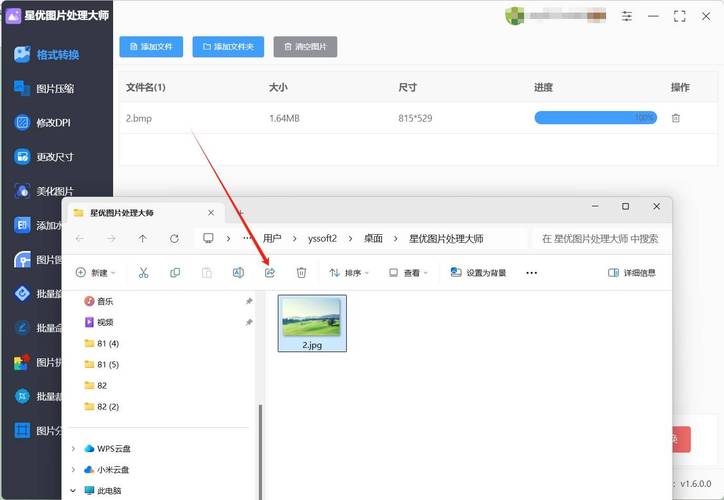
Task: Expand WPS云盘 tree node
Action: tap(73, 448)
